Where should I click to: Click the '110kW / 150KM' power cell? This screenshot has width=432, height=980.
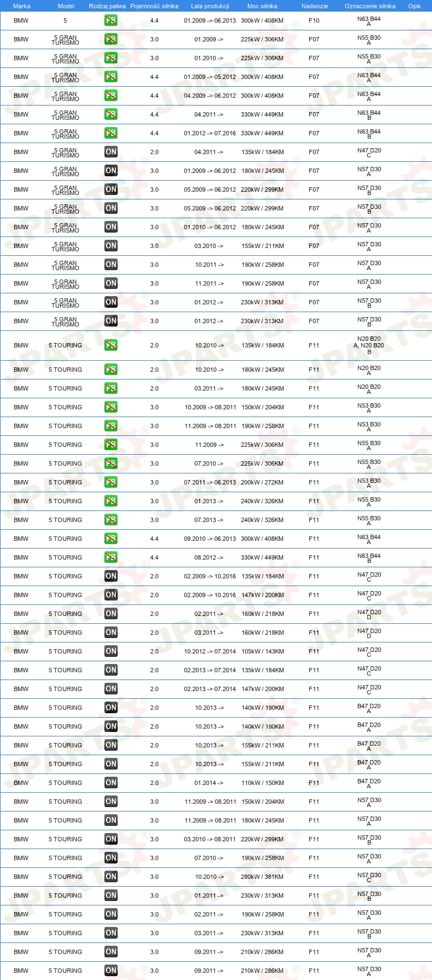262,783
